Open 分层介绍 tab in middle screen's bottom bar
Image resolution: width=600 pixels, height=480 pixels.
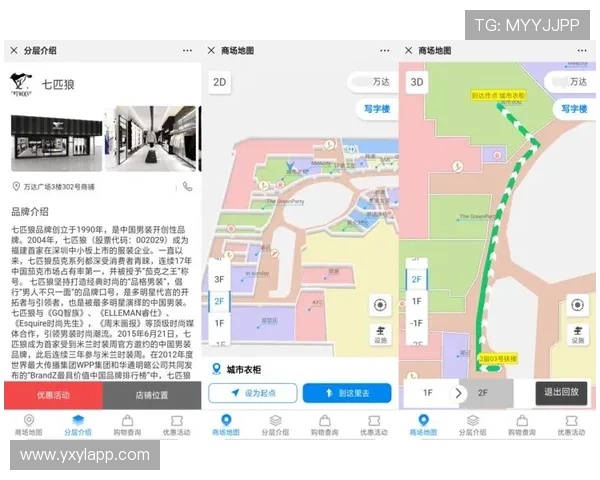[275, 425]
